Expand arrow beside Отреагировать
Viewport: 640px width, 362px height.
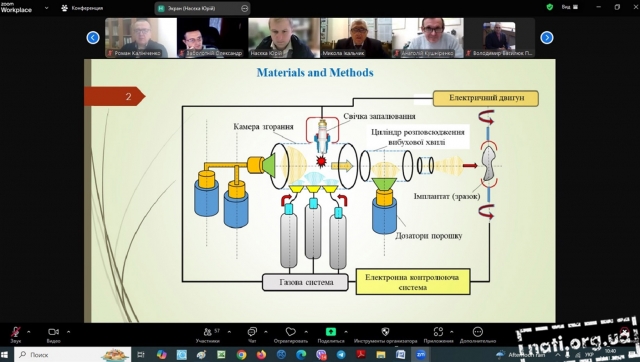point(306,332)
